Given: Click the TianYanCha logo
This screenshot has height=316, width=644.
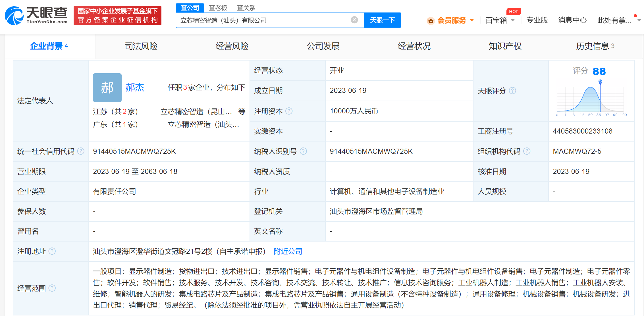Looking at the screenshot, I should tap(36, 16).
